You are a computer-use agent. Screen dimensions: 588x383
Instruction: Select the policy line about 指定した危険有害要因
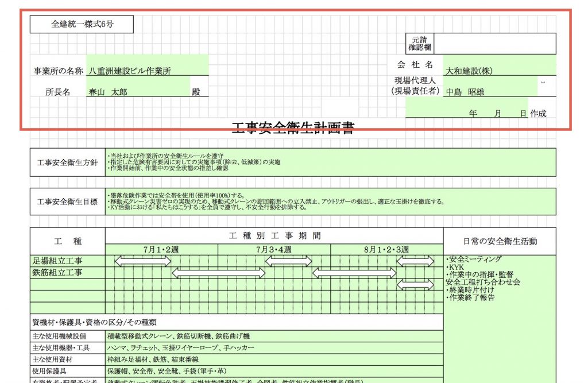coord(194,162)
